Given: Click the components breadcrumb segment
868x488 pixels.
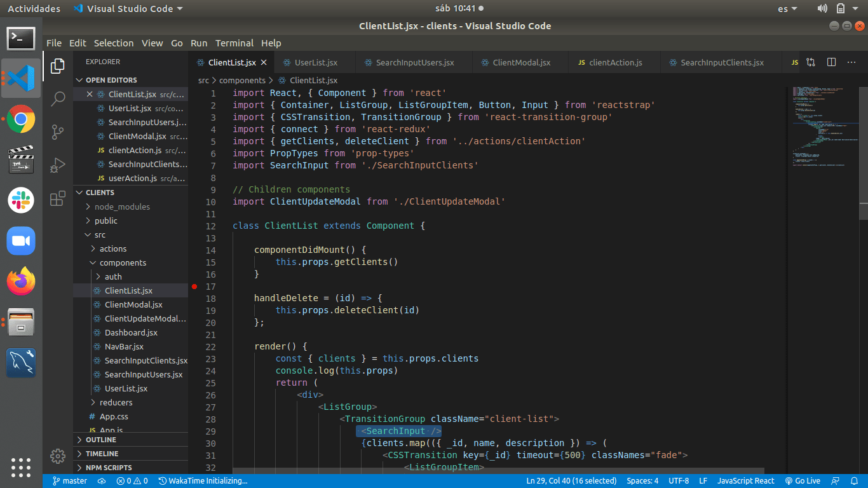Looking at the screenshot, I should pyautogui.click(x=242, y=81).
